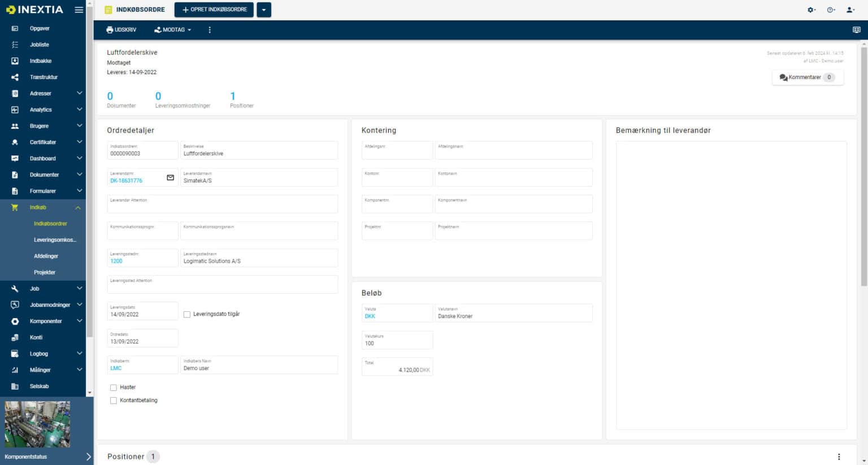Viewport: 868px width, 465px height.
Task: Open supplier link DK-18631776
Action: point(126,181)
